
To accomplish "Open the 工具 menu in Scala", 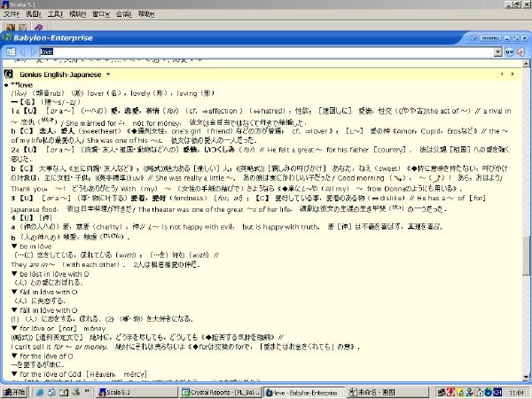I will coord(55,14).
